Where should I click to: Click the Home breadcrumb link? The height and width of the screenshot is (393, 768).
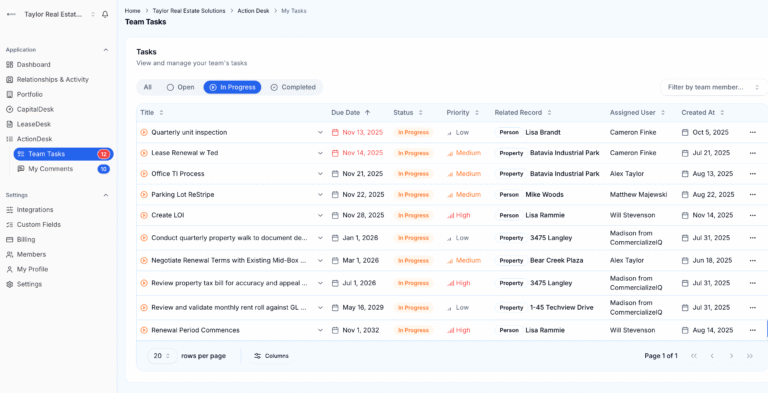click(x=132, y=11)
